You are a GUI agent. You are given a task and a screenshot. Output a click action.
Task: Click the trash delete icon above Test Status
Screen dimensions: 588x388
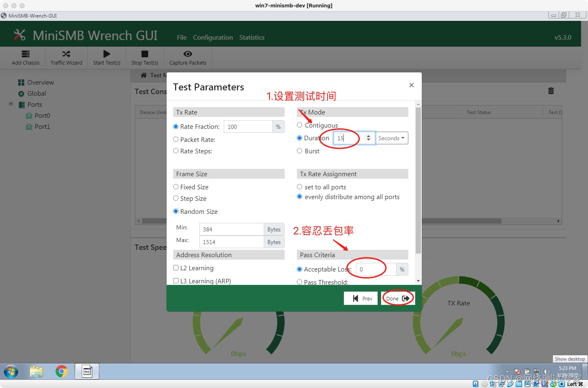click(x=551, y=91)
